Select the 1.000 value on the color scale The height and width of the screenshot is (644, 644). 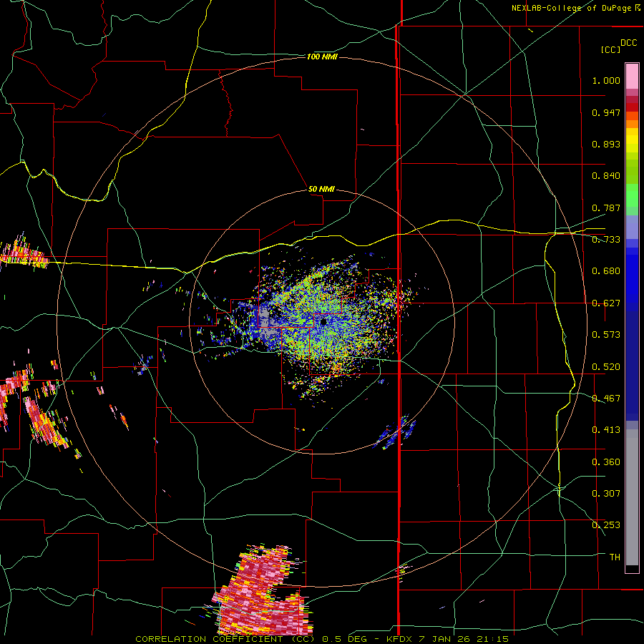click(x=606, y=80)
